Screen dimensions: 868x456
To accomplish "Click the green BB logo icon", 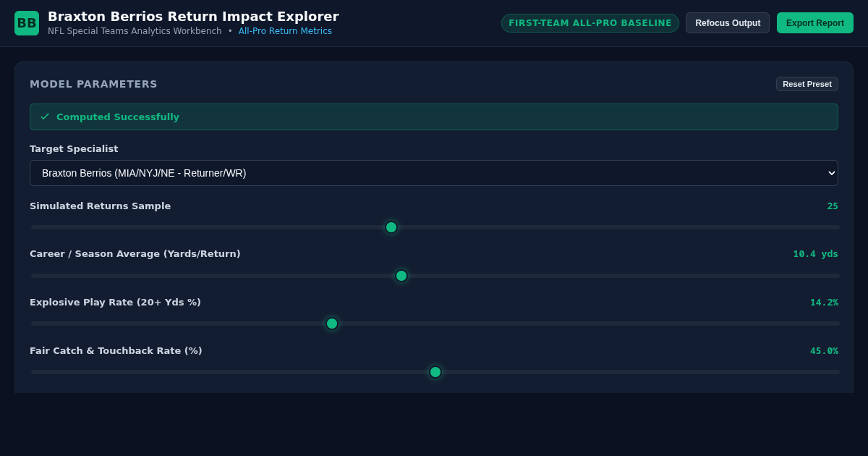I will click(27, 23).
